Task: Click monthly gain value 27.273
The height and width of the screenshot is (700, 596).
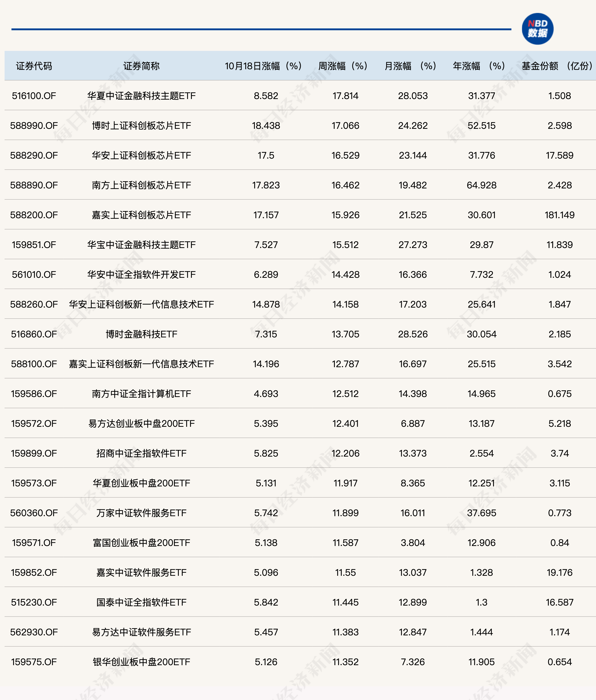Action: point(413,245)
